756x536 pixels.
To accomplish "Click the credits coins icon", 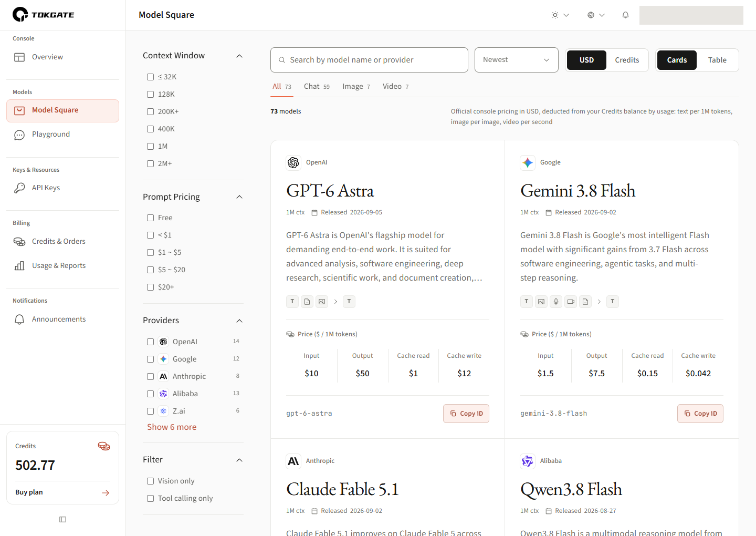I will click(104, 446).
